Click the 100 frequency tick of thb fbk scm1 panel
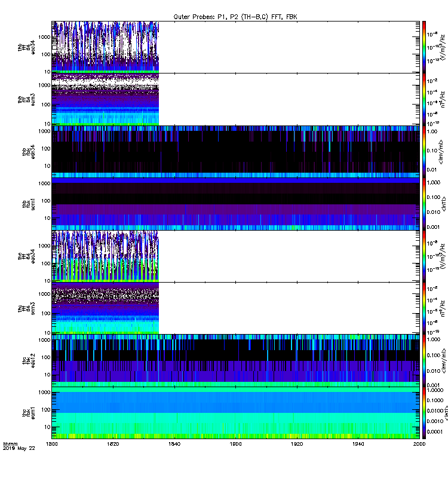Viewport: 448px width, 478px height. (46, 201)
